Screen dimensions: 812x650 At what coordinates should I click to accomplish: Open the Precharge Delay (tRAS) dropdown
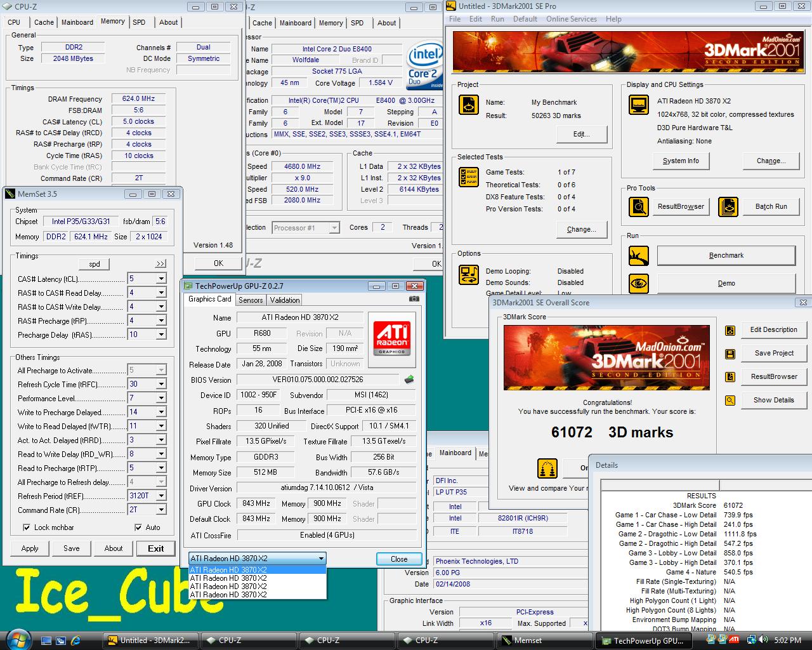pos(161,335)
